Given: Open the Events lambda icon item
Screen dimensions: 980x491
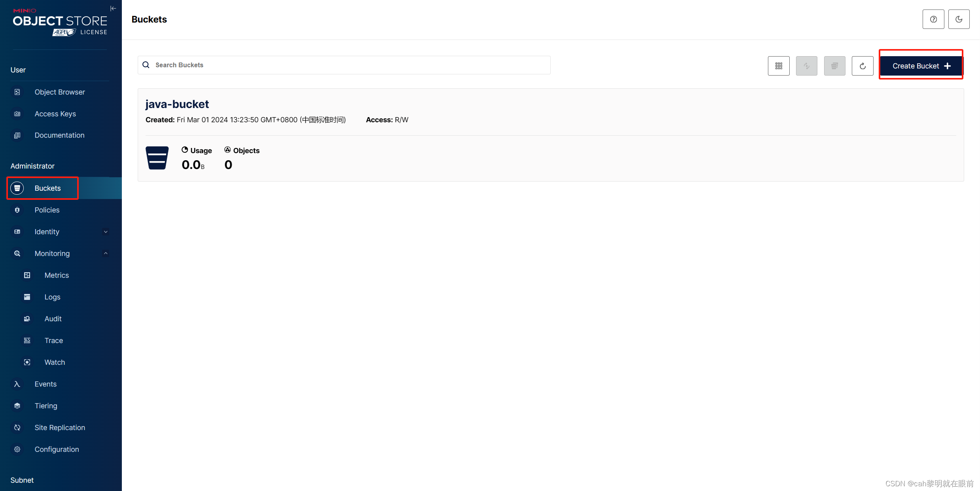Looking at the screenshot, I should coord(17,384).
